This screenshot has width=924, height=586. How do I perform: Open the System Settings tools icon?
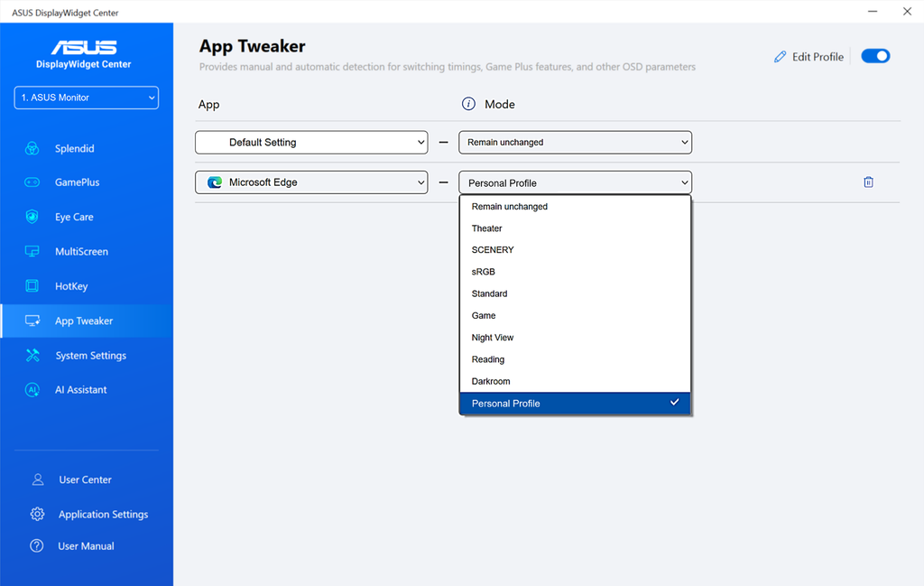[32, 356]
